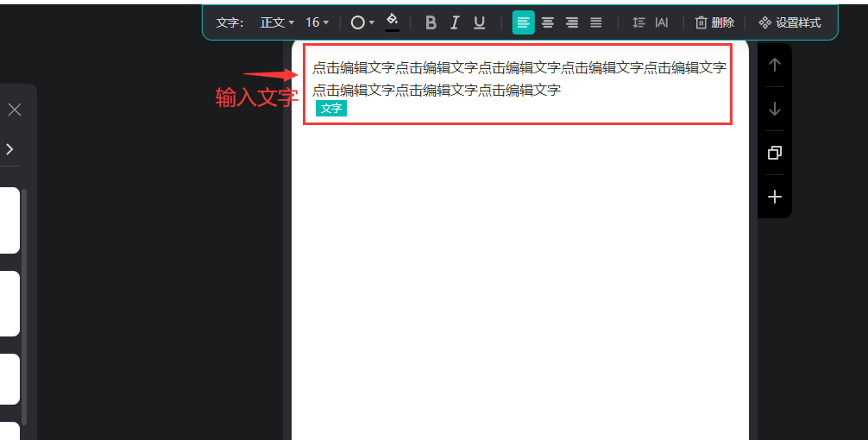Open line spacing settings

tap(638, 22)
